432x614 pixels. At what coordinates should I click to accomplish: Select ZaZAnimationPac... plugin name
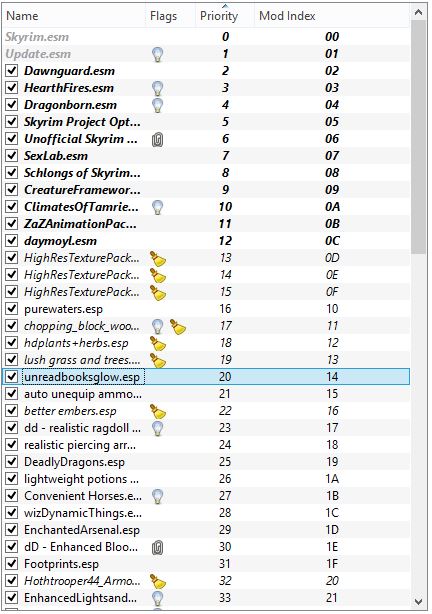(80, 224)
